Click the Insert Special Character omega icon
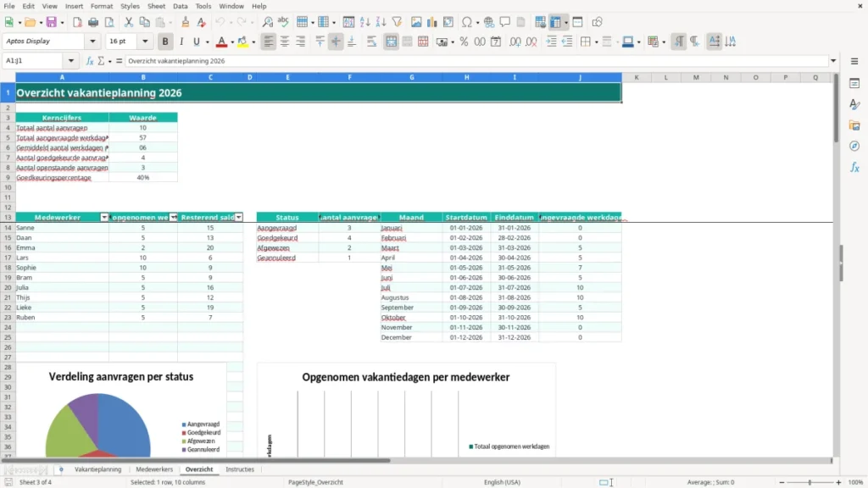The image size is (868, 488). click(467, 22)
